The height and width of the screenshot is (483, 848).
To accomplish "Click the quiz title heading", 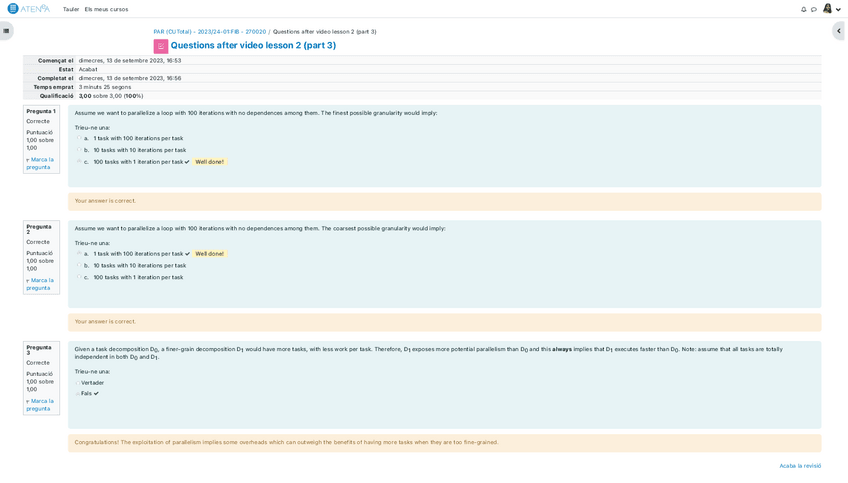I will click(253, 46).
